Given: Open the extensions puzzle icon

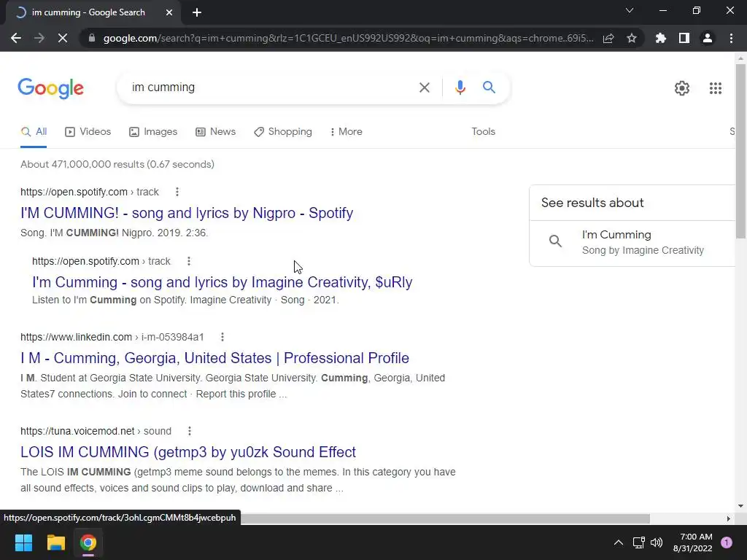Looking at the screenshot, I should click(x=660, y=38).
